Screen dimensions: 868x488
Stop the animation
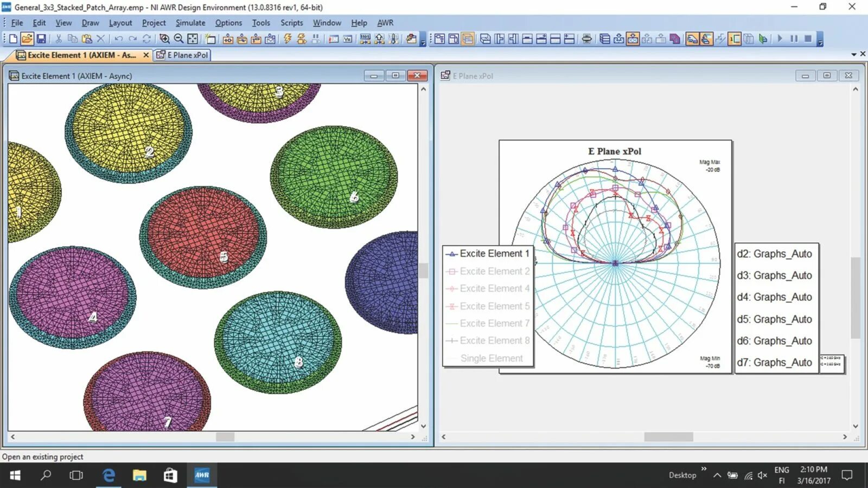pyautogui.click(x=808, y=38)
